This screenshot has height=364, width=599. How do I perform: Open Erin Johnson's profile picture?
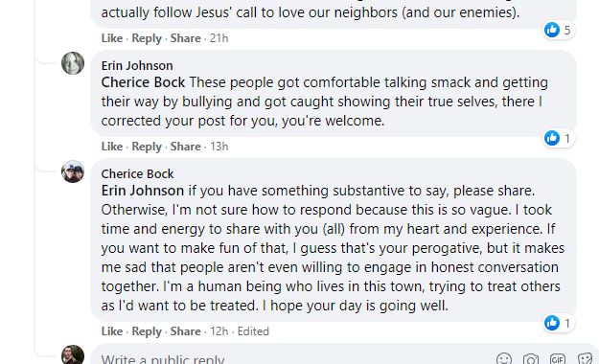tap(73, 63)
